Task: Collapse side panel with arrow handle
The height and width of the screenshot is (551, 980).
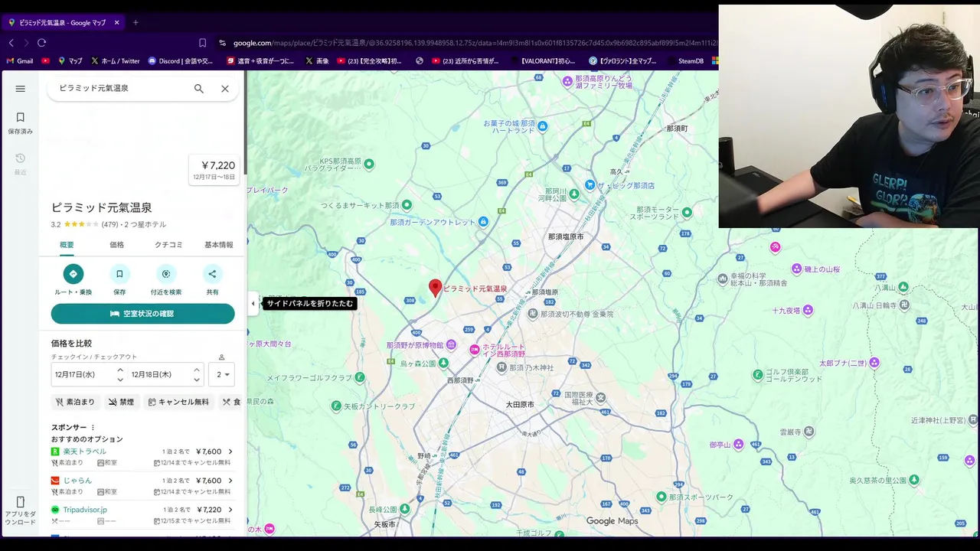Action: (253, 304)
